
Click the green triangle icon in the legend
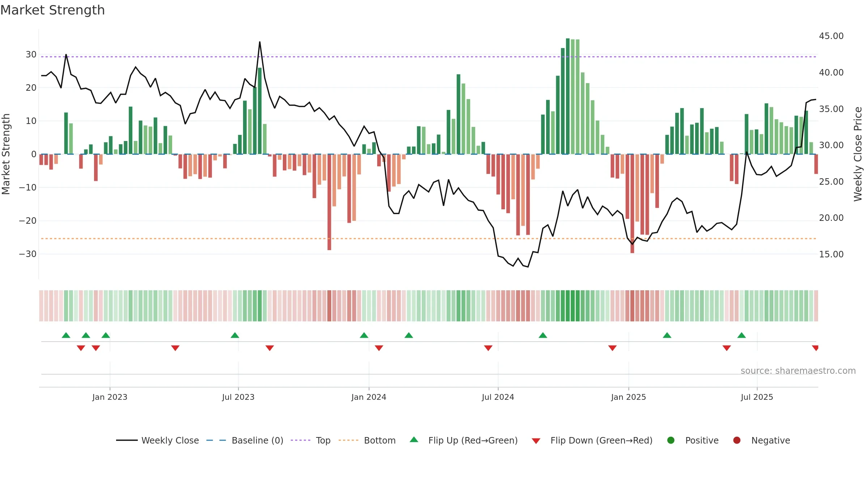[x=414, y=440]
